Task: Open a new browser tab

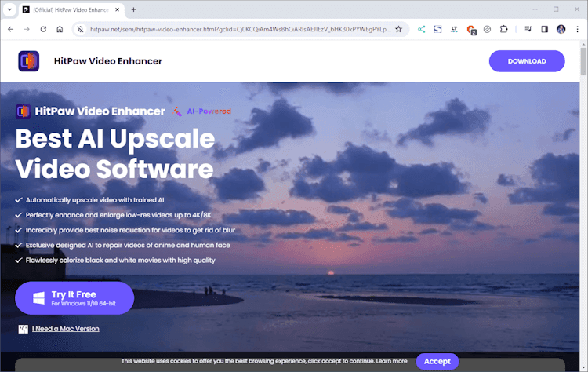Action: 133,9
